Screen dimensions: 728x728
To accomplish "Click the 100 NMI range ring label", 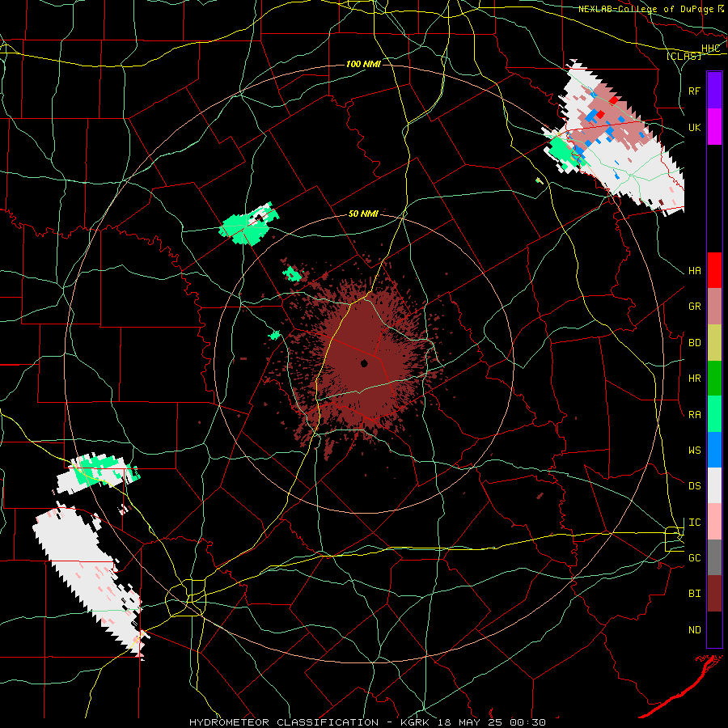I will click(x=363, y=64).
